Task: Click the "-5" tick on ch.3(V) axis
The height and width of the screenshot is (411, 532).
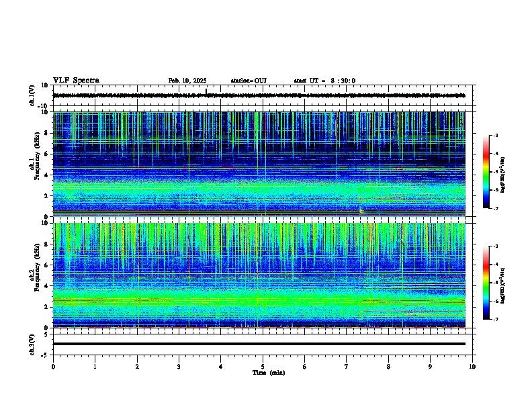Action: (x=46, y=355)
